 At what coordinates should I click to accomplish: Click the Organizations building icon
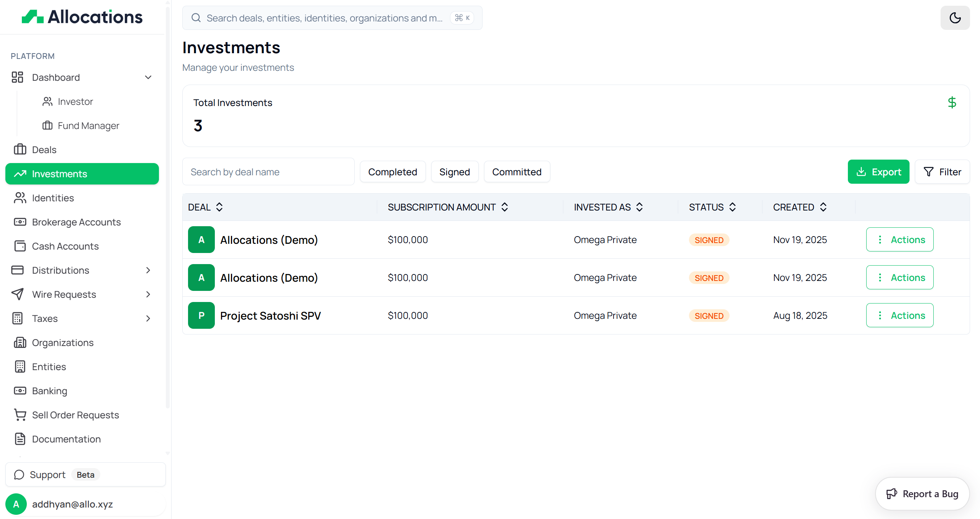click(20, 343)
